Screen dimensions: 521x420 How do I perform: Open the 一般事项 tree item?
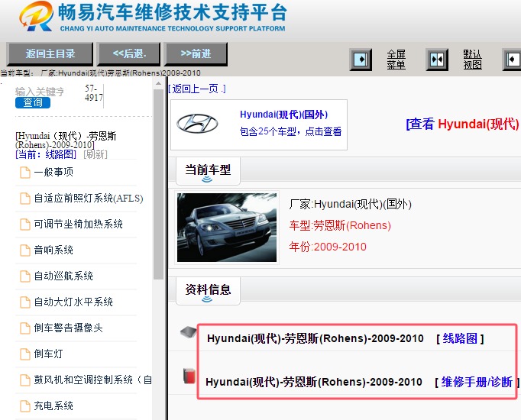click(x=53, y=172)
